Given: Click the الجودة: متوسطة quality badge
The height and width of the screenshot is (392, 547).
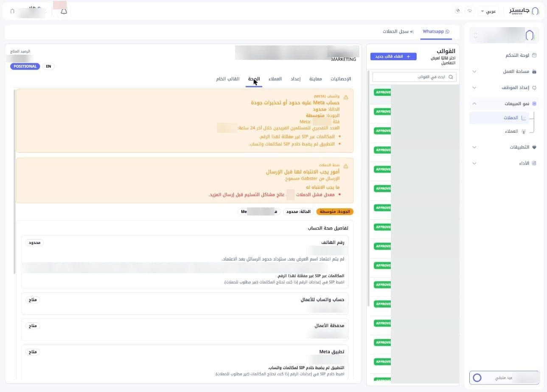Looking at the screenshot, I should [335, 211].
